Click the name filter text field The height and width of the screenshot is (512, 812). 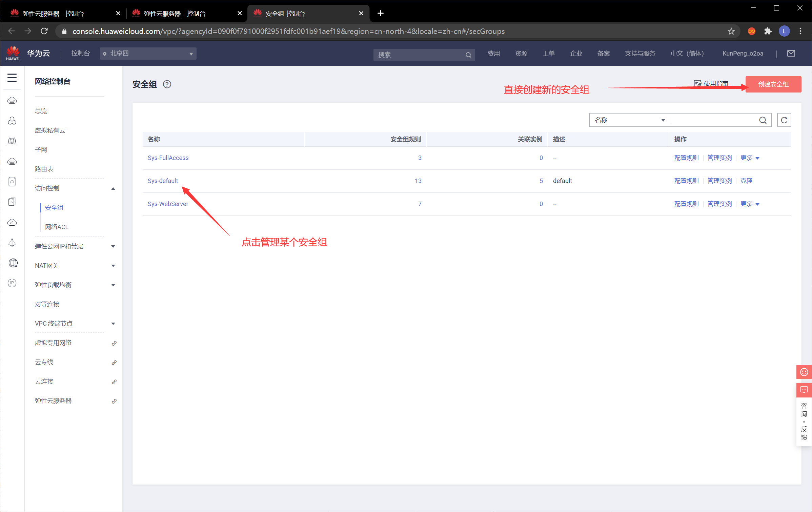coord(714,120)
